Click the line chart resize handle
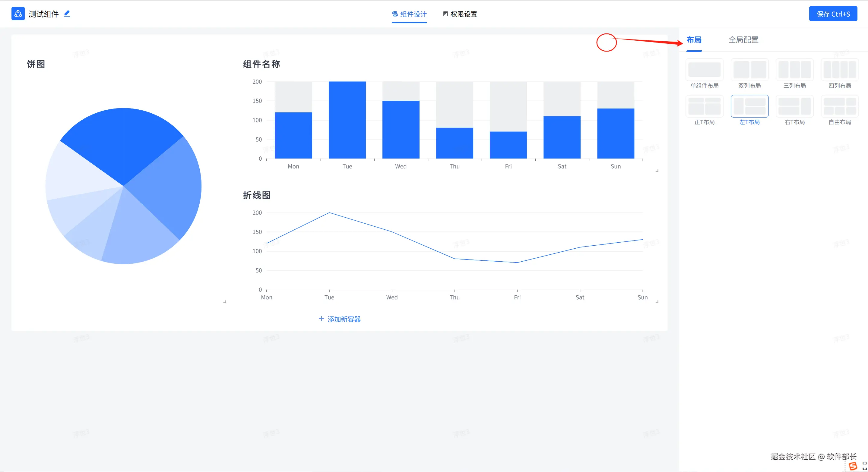The width and height of the screenshot is (868, 472). coord(657,302)
